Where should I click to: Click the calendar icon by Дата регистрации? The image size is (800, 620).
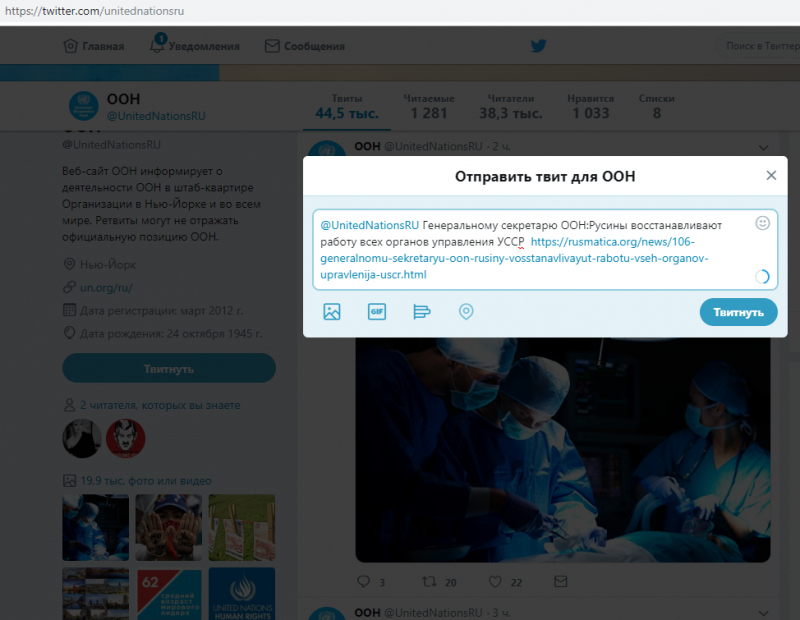point(69,310)
